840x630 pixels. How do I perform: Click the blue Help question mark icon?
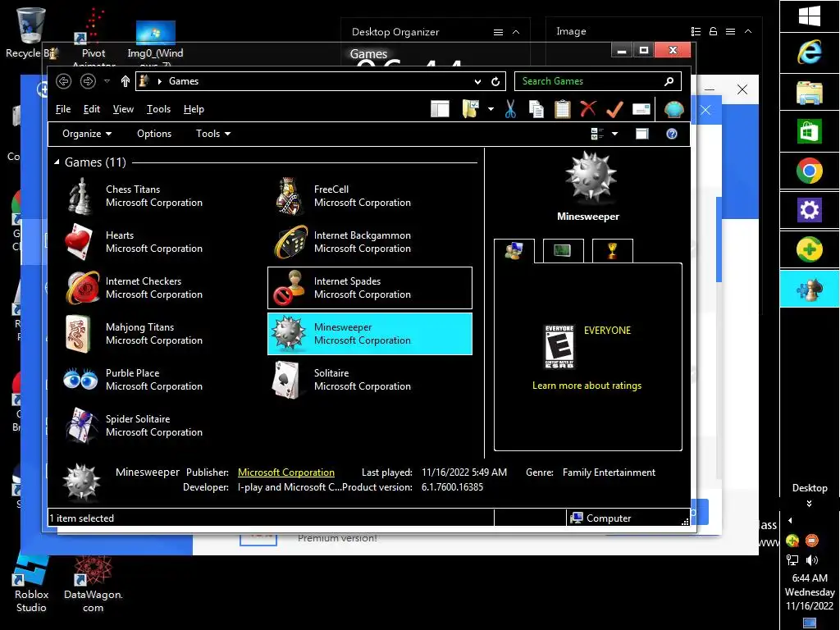(671, 134)
